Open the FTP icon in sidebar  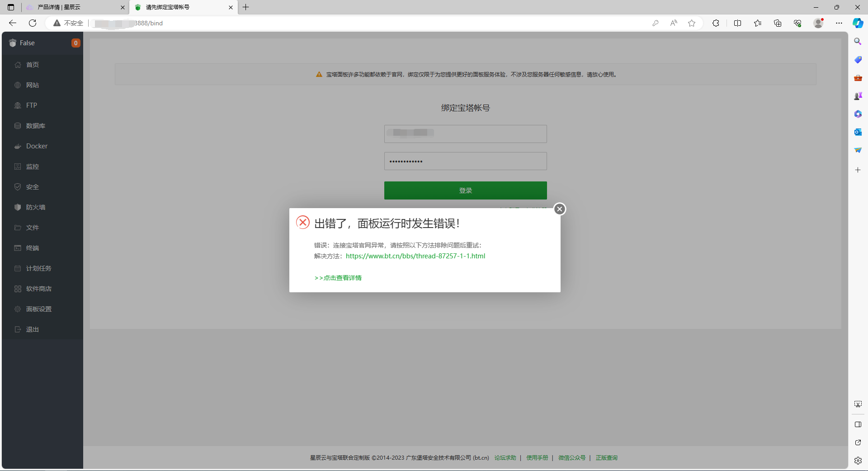(18, 105)
